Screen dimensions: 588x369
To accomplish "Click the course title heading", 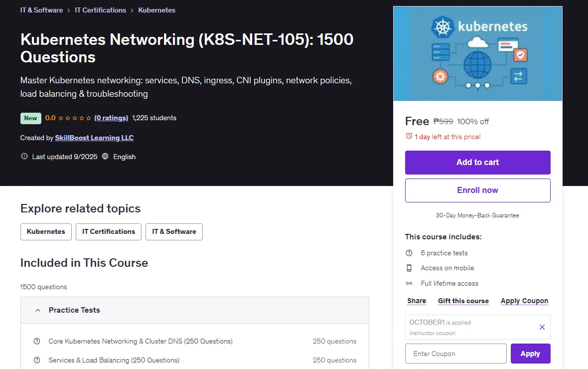I will [x=187, y=48].
